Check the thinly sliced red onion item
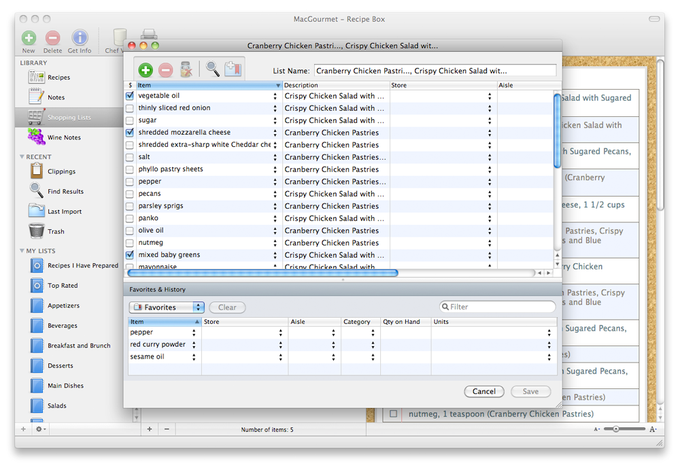This screenshot has height=468, width=680. (x=129, y=108)
